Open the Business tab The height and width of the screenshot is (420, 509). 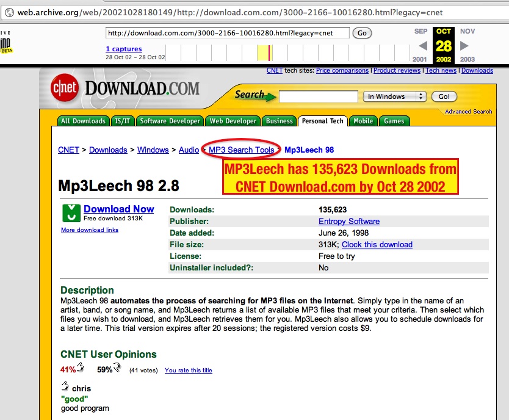coord(279,121)
